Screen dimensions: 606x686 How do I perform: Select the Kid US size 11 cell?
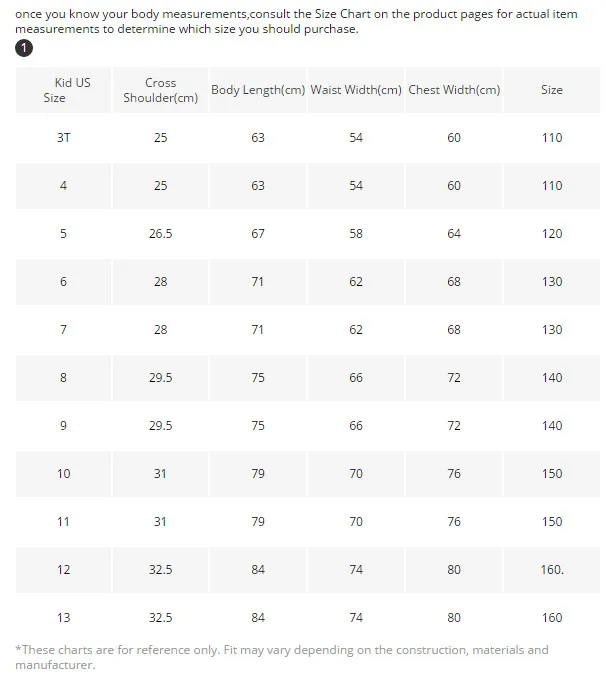[63, 522]
